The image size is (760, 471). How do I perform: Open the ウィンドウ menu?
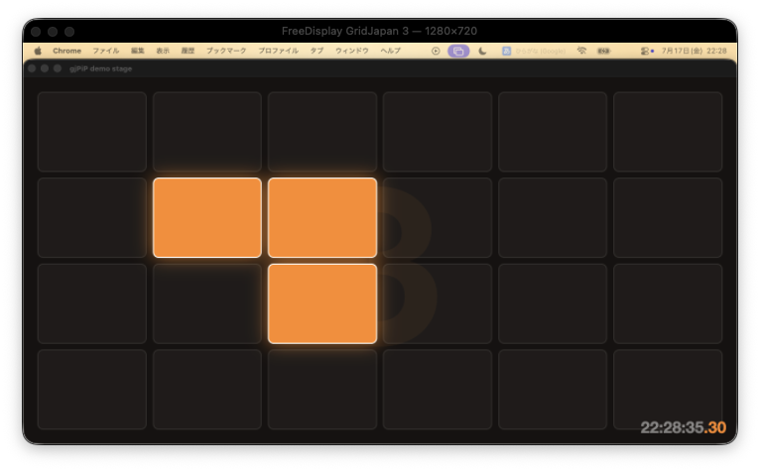352,51
